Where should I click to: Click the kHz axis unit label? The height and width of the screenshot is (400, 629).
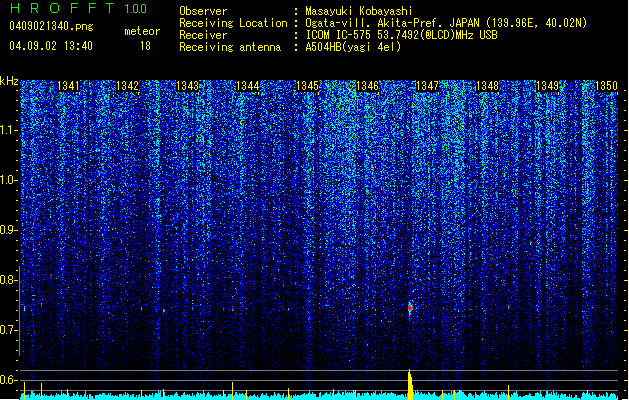9,81
